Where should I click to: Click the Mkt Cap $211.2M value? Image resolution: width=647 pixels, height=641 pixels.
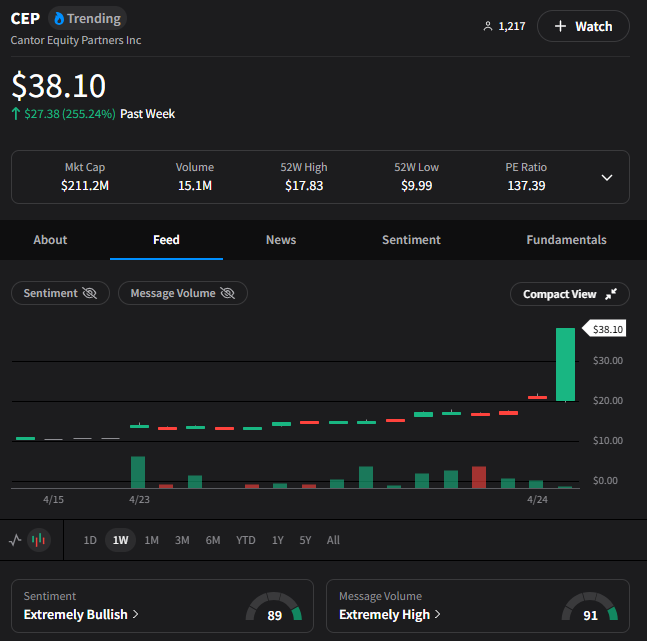tap(85, 186)
